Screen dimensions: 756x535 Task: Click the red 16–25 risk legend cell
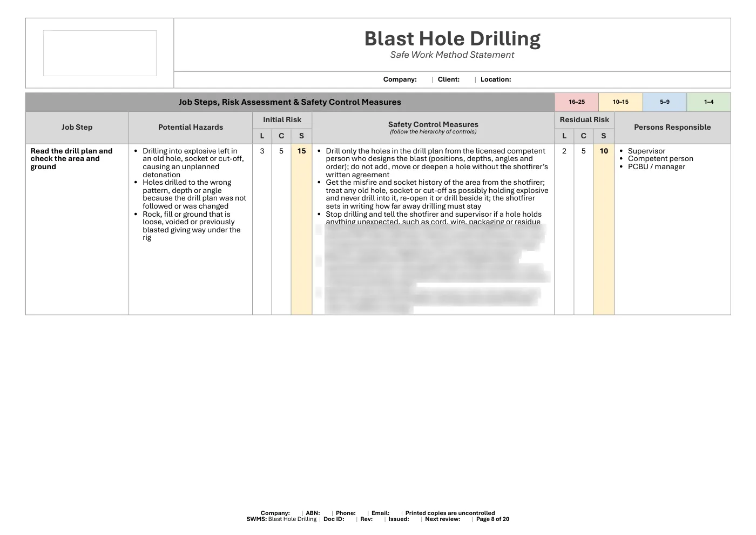577,102
